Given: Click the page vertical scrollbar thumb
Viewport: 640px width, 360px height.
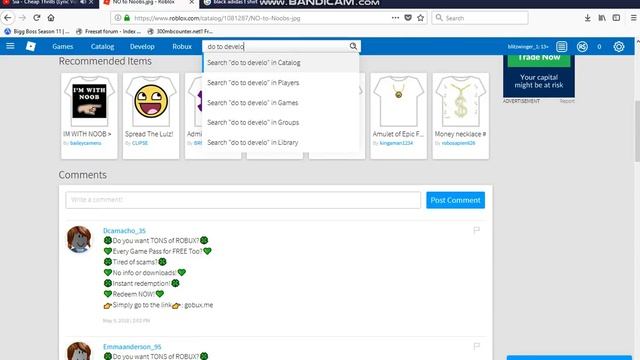Looking at the screenshot, I should click(x=637, y=130).
